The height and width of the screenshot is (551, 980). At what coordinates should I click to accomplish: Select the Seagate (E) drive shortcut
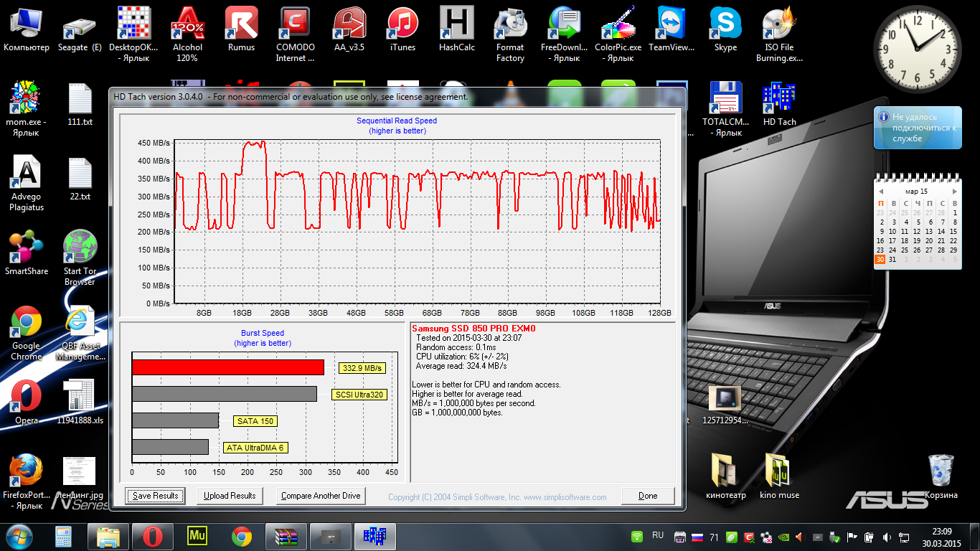point(80,30)
